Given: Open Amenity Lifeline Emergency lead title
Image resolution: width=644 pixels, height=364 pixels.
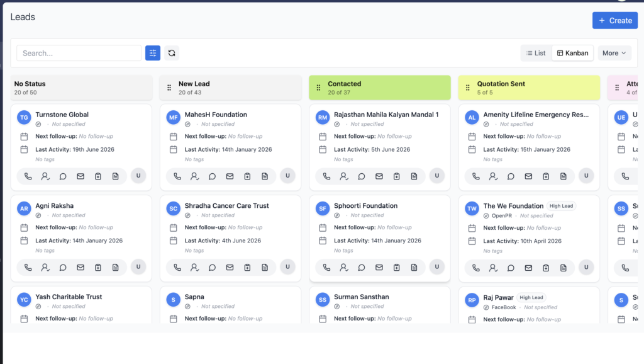Looking at the screenshot, I should tap(536, 115).
